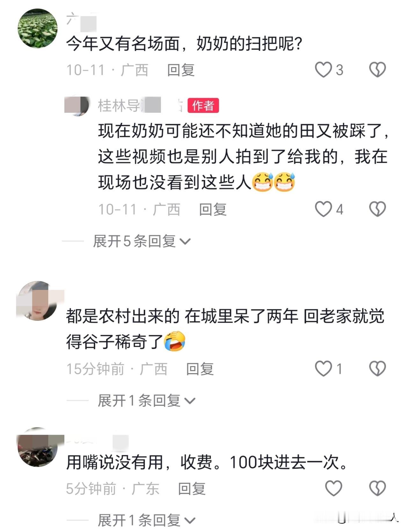
Task: Dislike the author's reply comment
Action: pos(377,209)
